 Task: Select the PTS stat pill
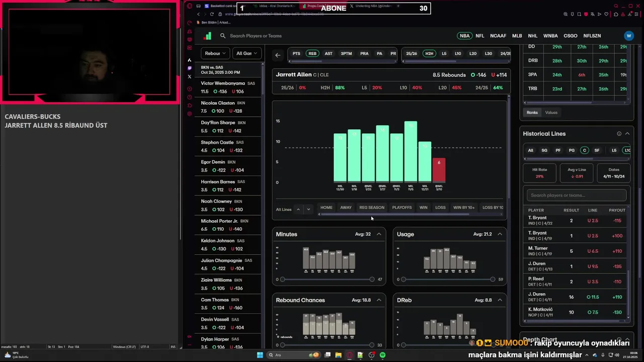296,53
